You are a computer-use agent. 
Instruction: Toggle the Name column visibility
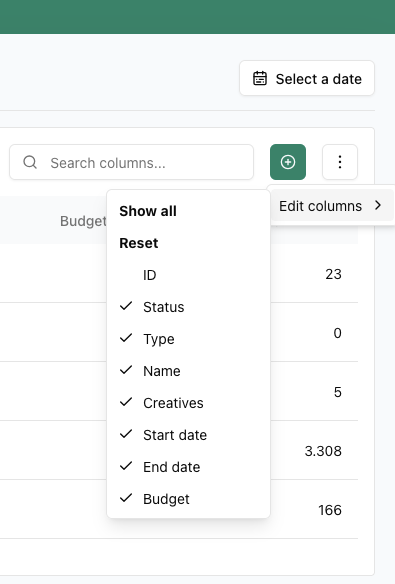point(188,371)
